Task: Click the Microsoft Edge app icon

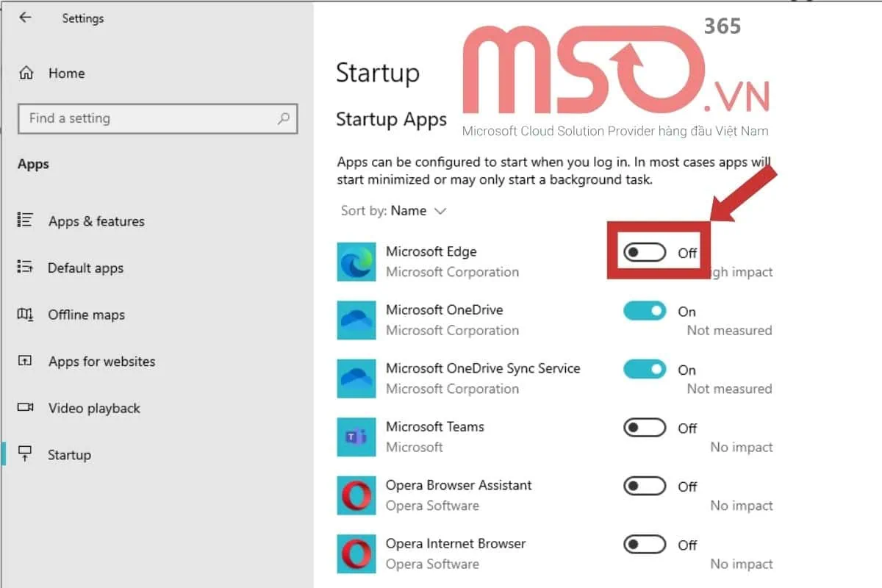Action: click(x=356, y=262)
